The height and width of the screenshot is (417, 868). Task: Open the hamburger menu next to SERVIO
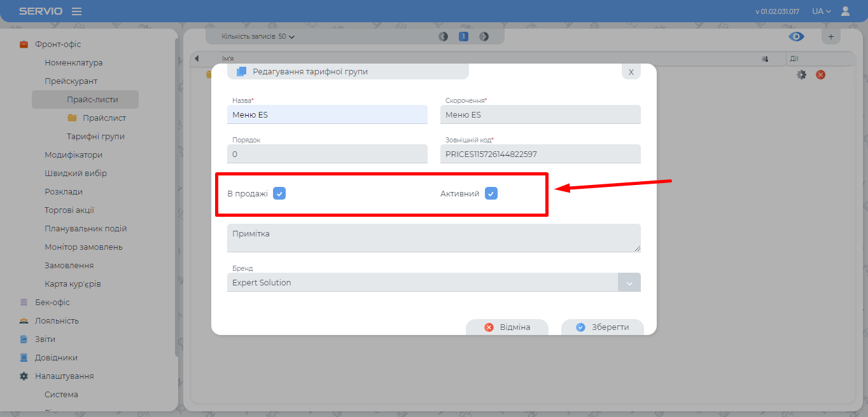pos(76,11)
